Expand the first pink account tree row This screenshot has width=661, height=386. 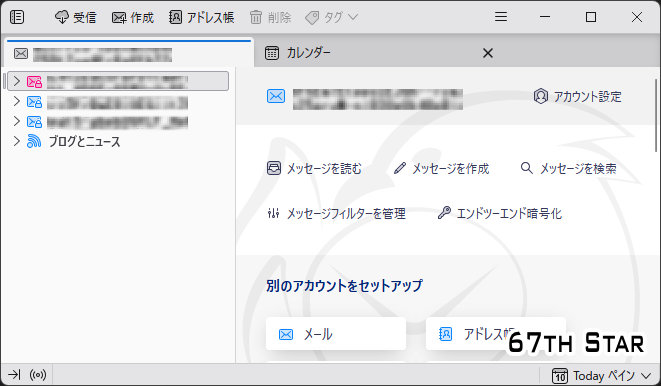pyautogui.click(x=16, y=81)
